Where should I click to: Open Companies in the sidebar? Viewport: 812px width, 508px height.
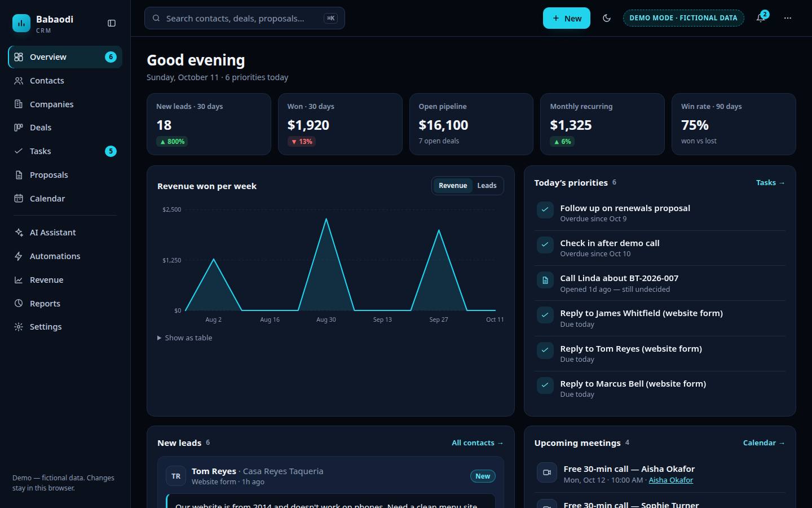[65, 104]
